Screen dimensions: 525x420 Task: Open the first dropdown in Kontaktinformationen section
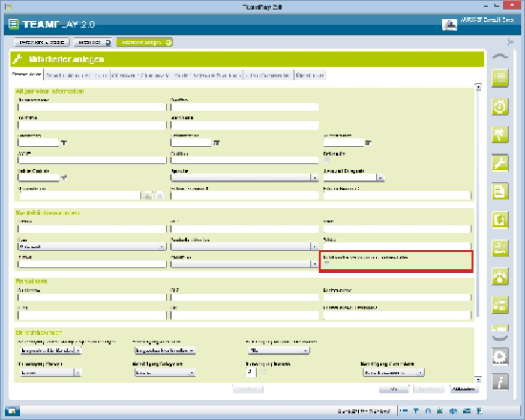[x=92, y=247]
